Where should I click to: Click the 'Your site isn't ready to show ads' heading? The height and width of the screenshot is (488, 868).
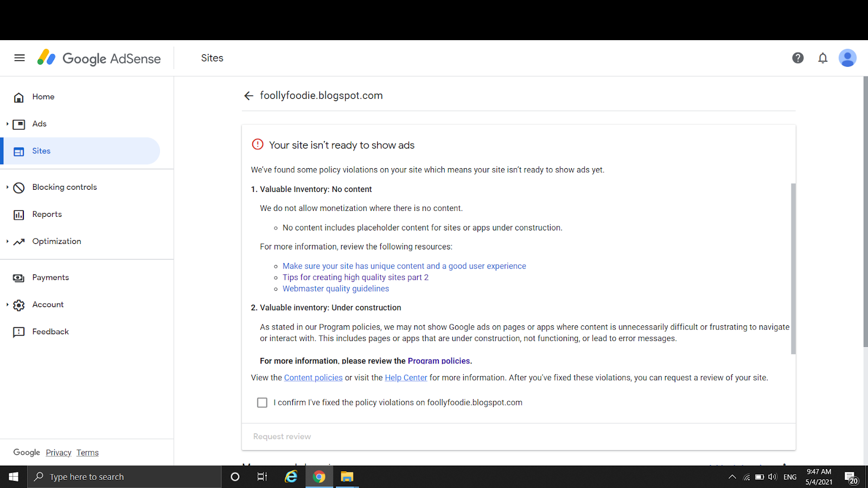pos(342,145)
